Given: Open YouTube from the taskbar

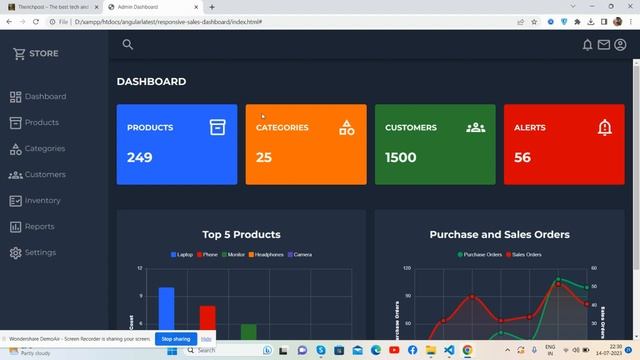Looking at the screenshot, I should tap(394, 350).
